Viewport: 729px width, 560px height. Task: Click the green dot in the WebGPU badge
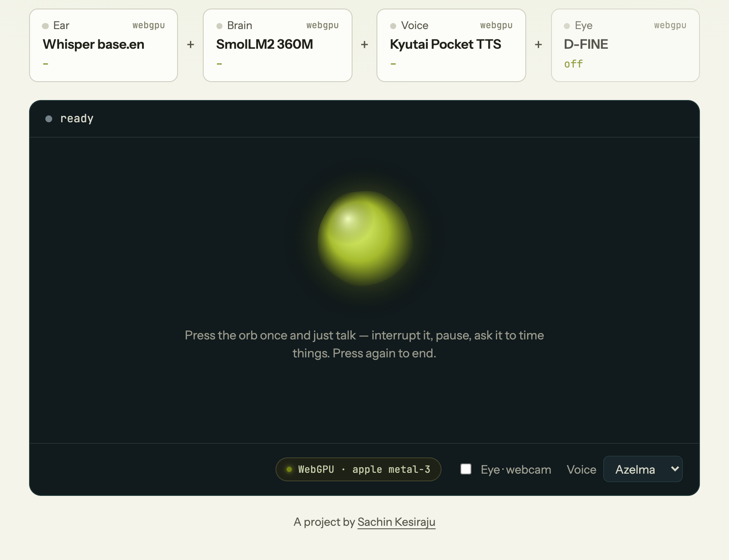click(289, 469)
